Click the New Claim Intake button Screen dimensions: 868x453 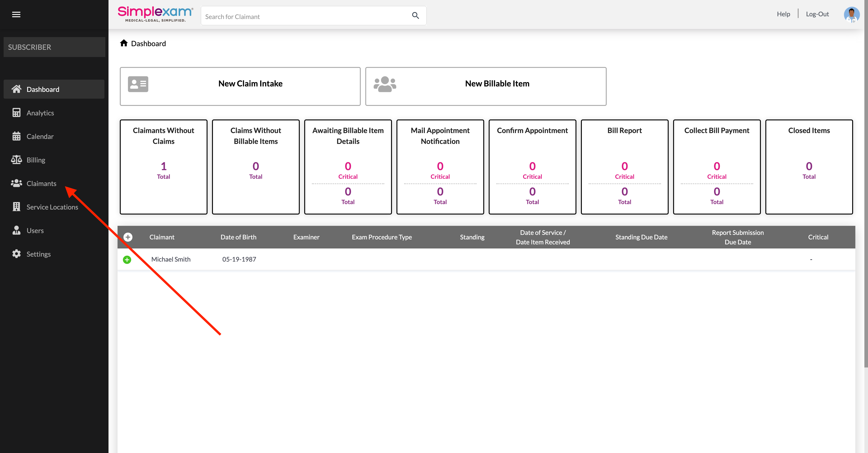(x=240, y=86)
